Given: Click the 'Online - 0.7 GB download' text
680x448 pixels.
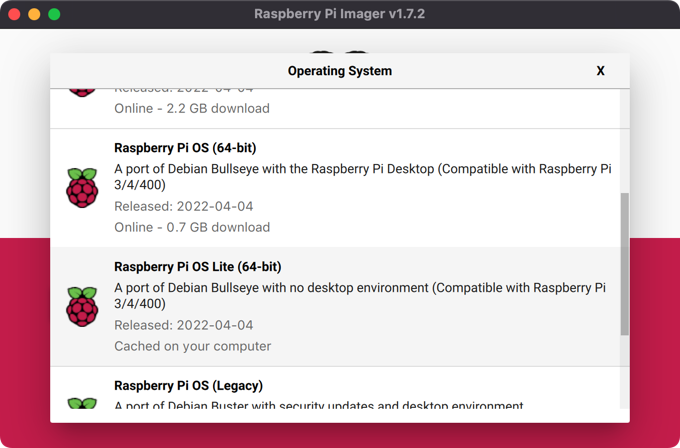Looking at the screenshot, I should click(191, 227).
